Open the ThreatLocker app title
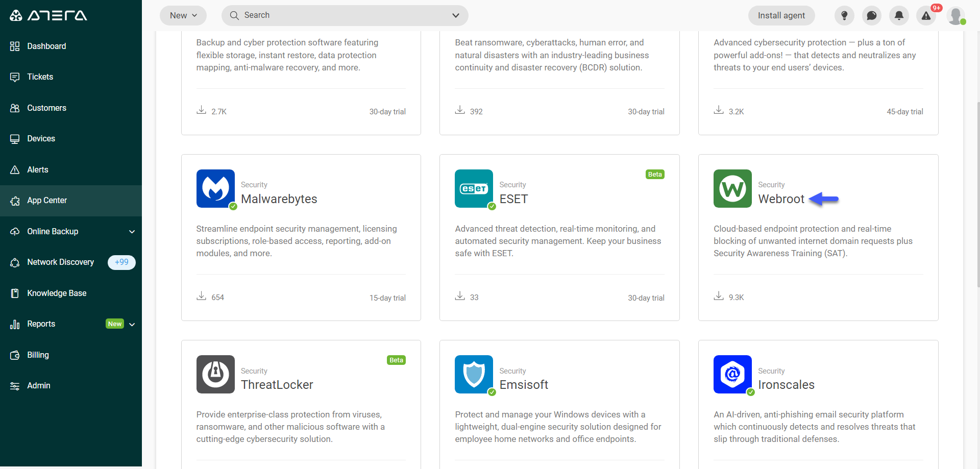Image resolution: width=980 pixels, height=469 pixels. [277, 385]
